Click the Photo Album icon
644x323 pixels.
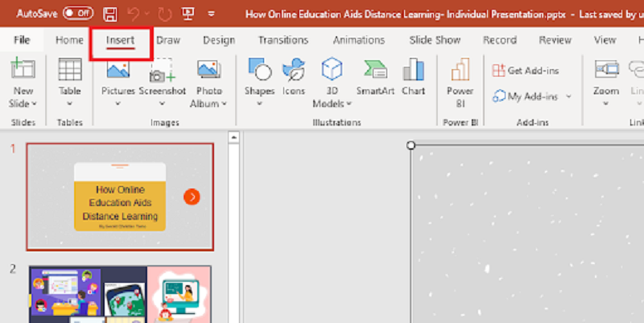coord(209,70)
